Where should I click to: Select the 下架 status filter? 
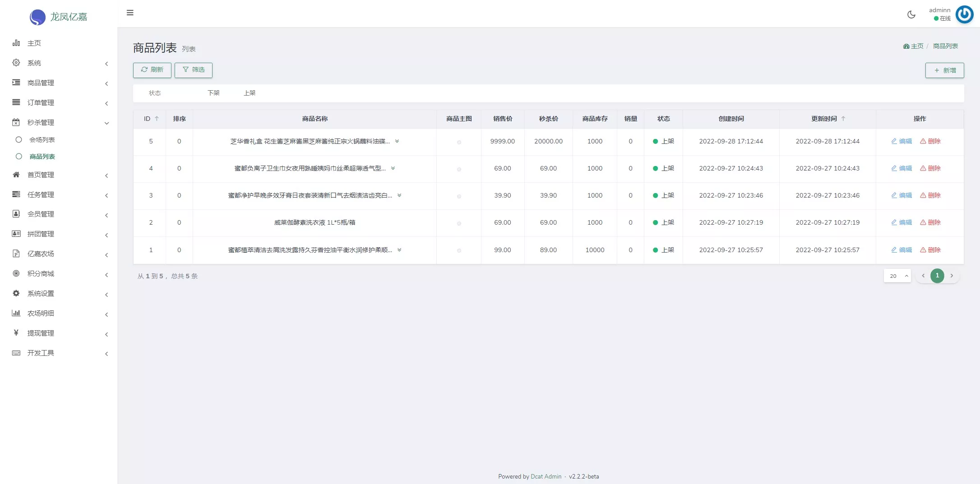[x=213, y=93]
